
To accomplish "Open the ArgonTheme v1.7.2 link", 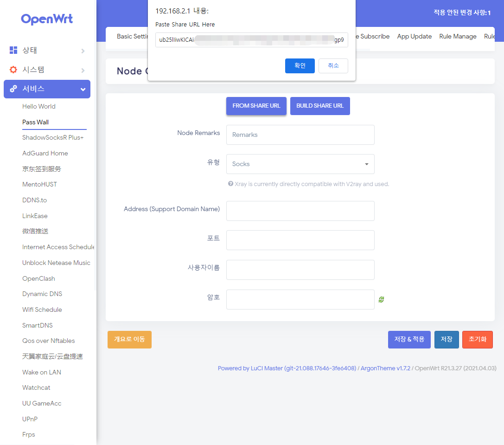I will [385, 368].
